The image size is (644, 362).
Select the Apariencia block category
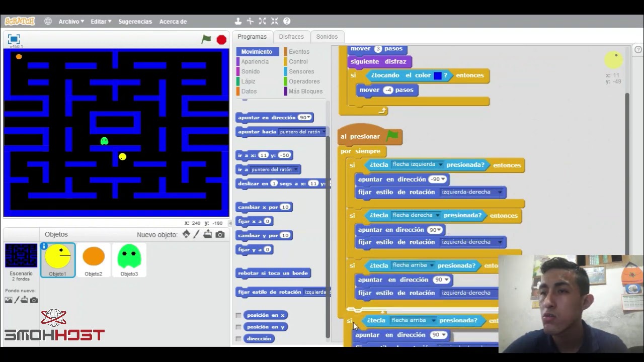click(x=255, y=62)
